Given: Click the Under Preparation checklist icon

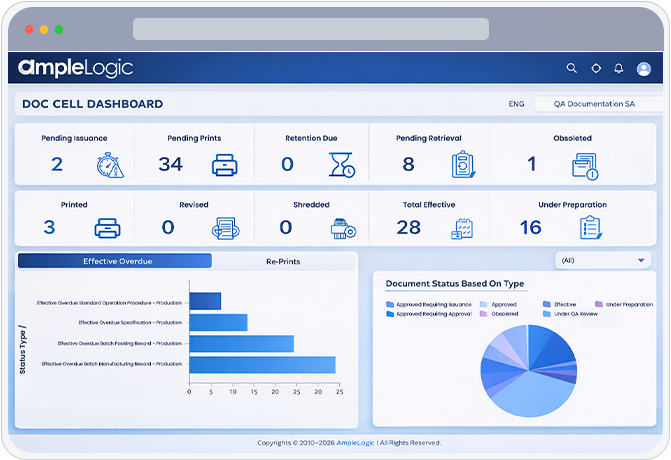Looking at the screenshot, I should [591, 228].
